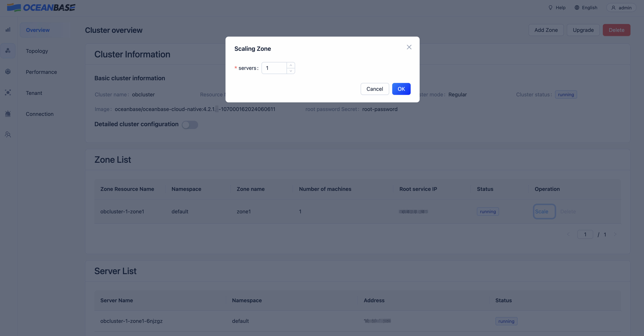The width and height of the screenshot is (644, 336).
Task: Open Performance menu item
Action: (x=41, y=72)
